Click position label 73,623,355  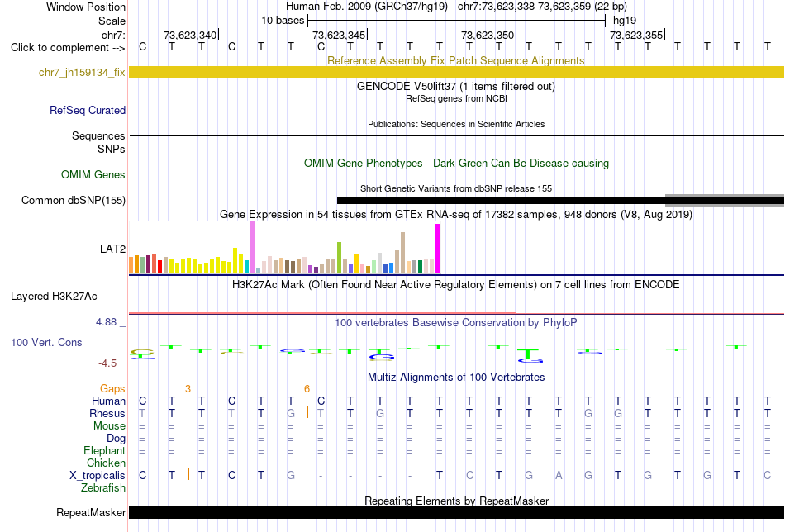click(x=636, y=35)
